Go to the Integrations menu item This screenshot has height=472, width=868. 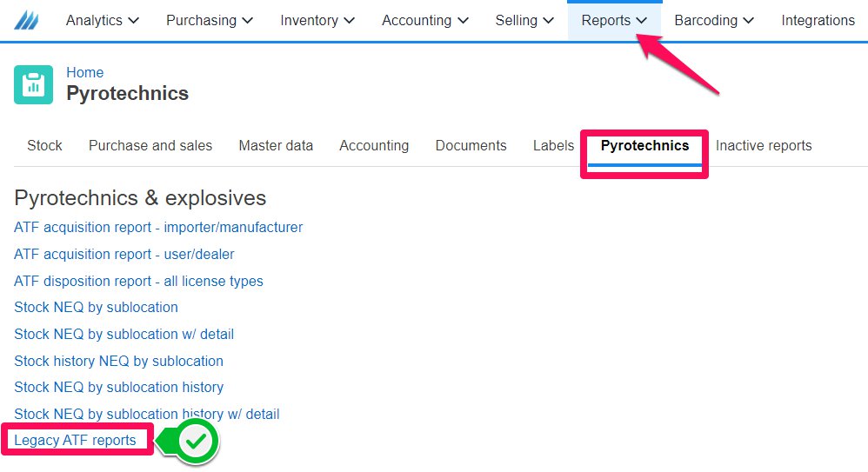[x=818, y=21]
